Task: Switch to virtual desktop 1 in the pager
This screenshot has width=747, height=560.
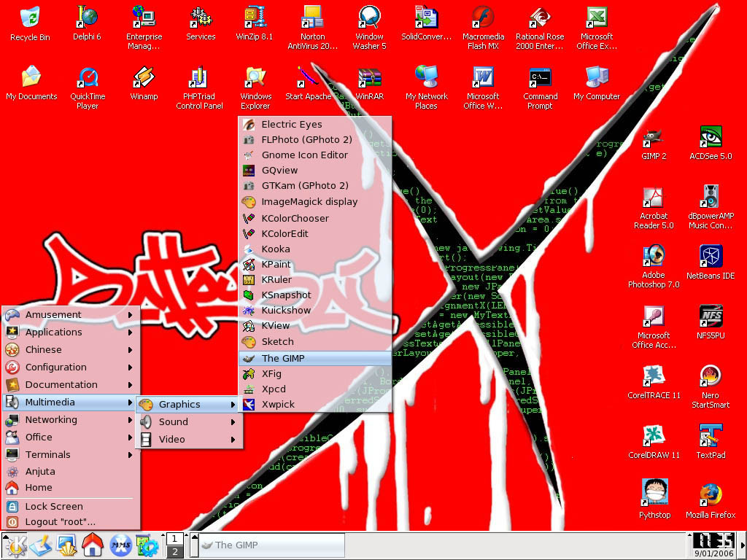Action: pos(175,539)
